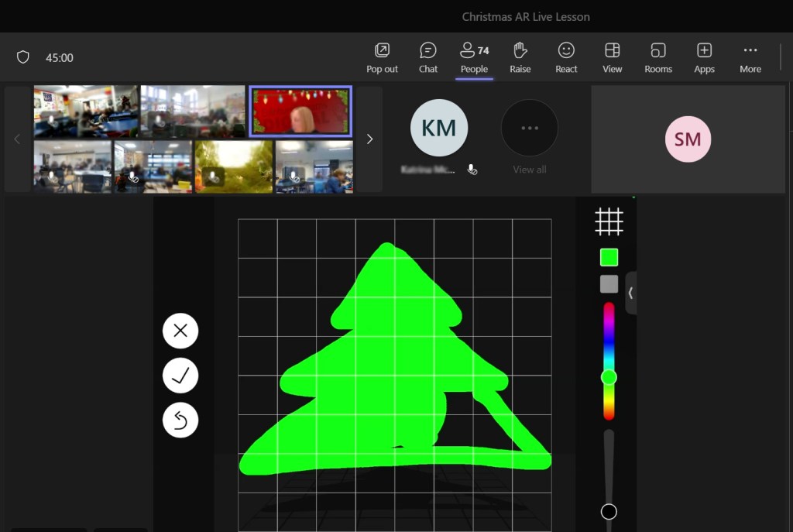Expand the More options menu

point(750,51)
